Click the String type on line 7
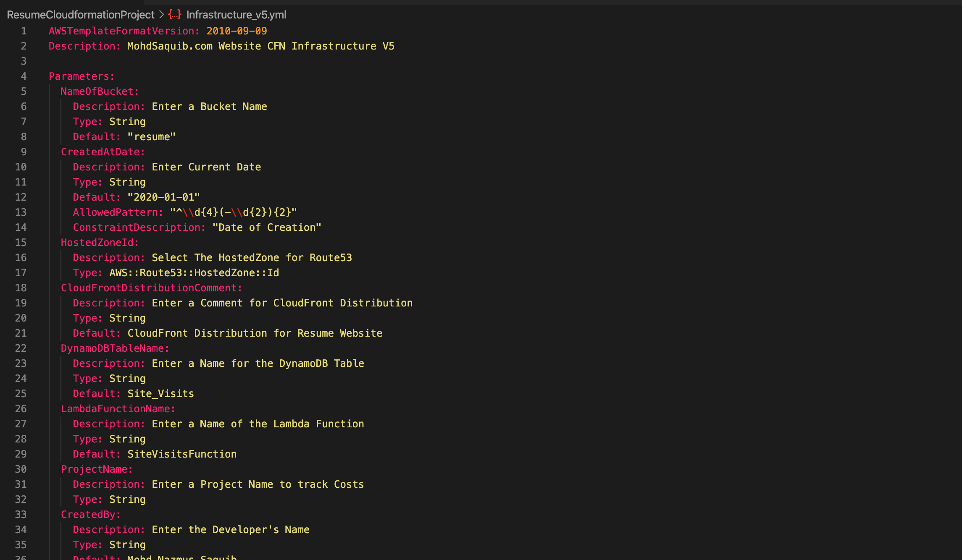The image size is (962, 560). point(127,122)
